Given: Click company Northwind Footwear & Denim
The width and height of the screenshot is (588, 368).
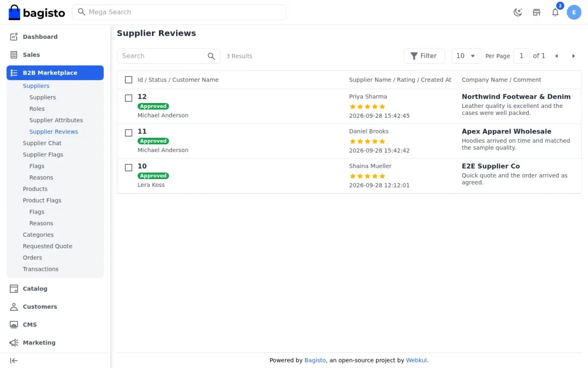Looking at the screenshot, I should click(x=516, y=97).
